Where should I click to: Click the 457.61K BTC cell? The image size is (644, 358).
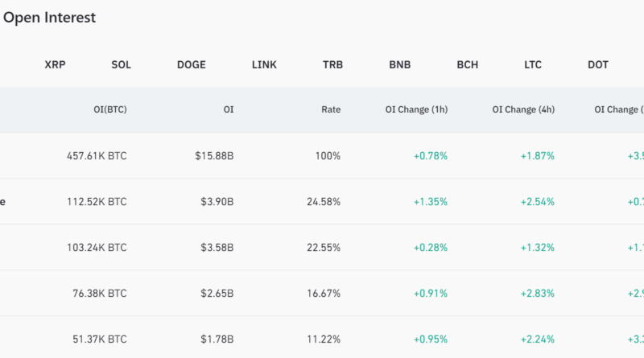(x=97, y=156)
